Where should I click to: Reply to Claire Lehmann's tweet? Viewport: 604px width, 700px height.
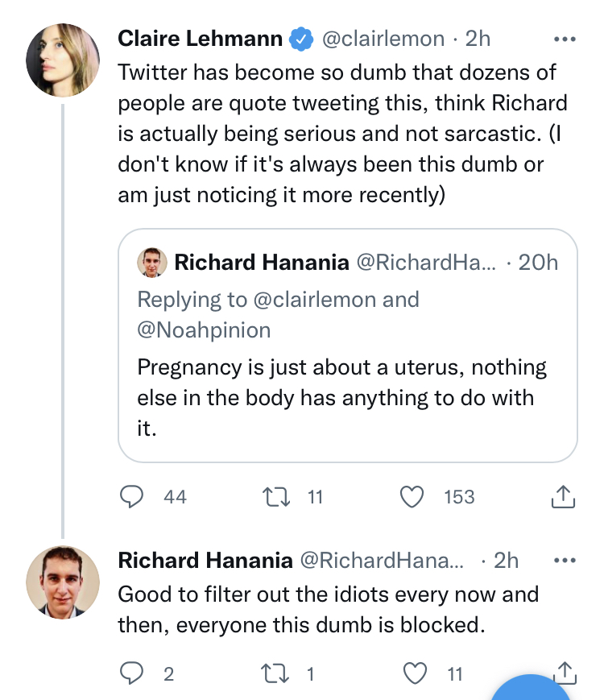pos(131,498)
